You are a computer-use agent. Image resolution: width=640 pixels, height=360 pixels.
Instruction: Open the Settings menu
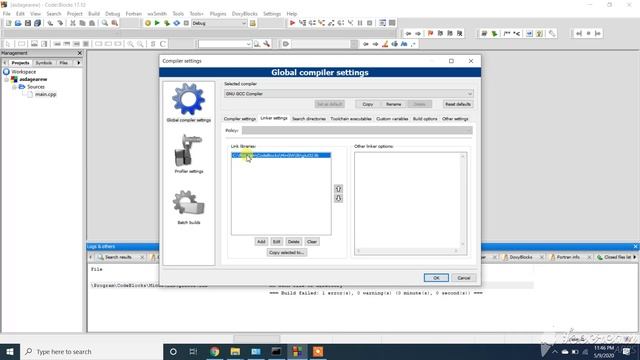coord(272,13)
